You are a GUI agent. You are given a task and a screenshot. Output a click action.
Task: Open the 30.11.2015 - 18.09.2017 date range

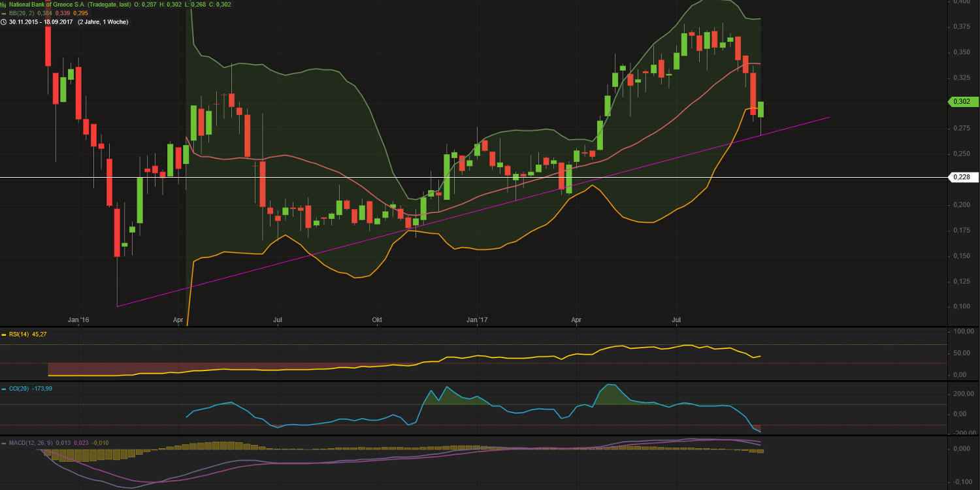41,22
